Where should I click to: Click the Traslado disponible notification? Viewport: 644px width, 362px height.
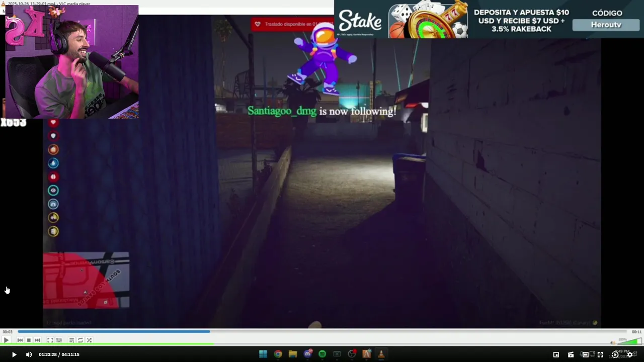pos(292,24)
